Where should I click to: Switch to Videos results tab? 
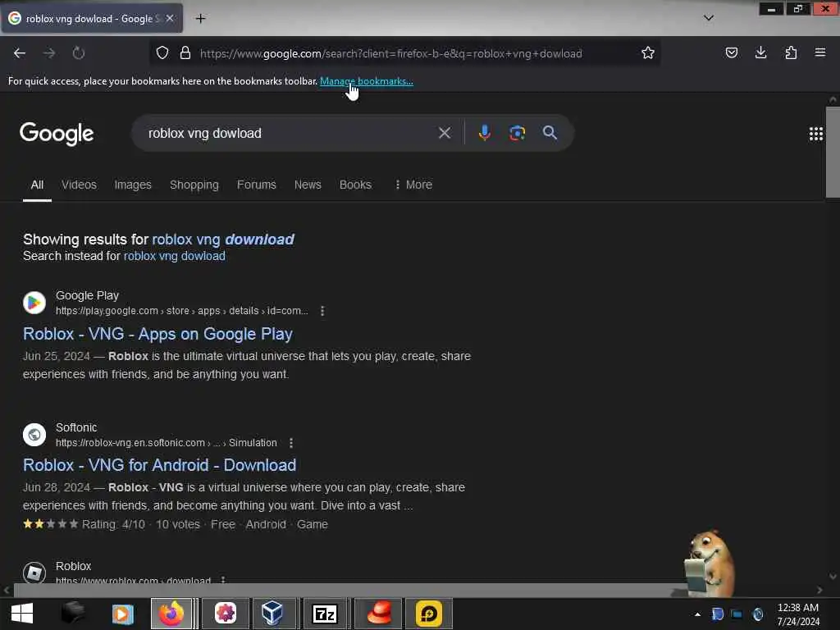tap(79, 185)
